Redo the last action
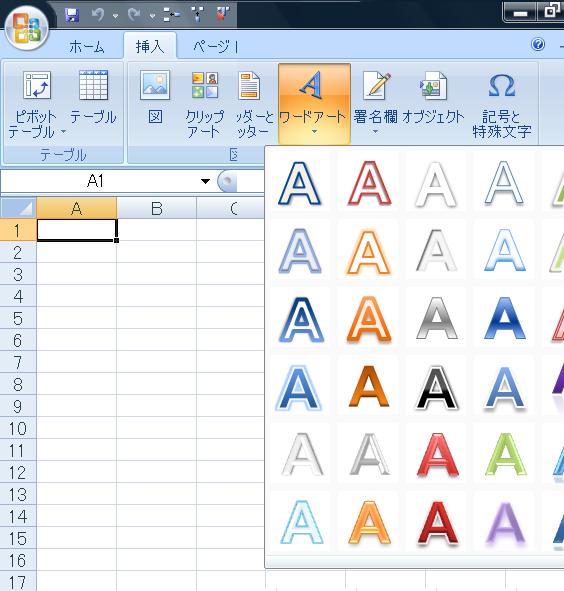 134,15
